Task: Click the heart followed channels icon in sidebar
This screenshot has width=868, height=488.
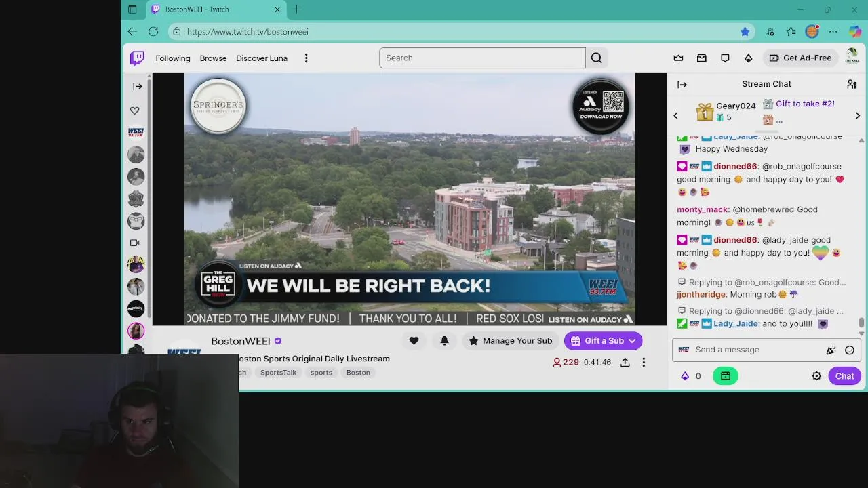Action: tap(135, 110)
